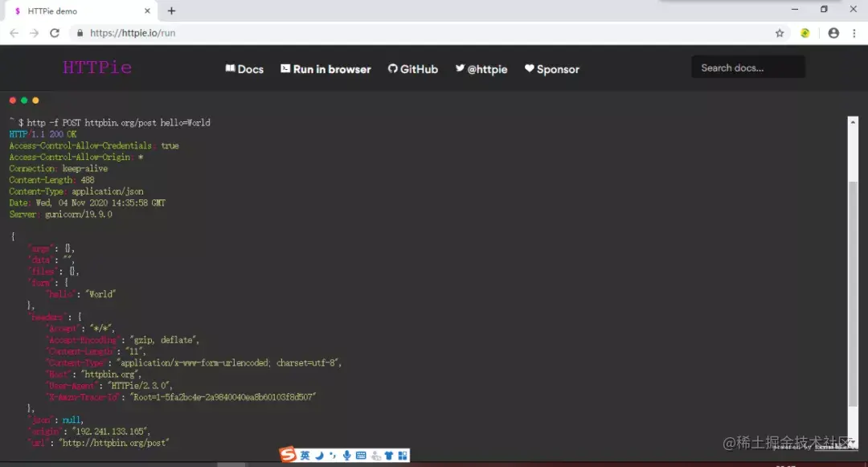Click the 'Content-Length: 488' header line

tap(51, 180)
